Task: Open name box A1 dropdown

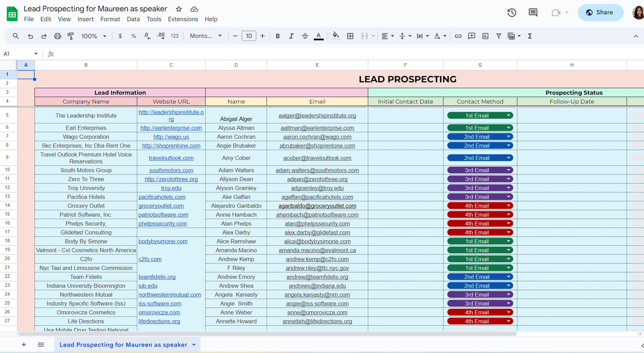Action: coord(36,54)
